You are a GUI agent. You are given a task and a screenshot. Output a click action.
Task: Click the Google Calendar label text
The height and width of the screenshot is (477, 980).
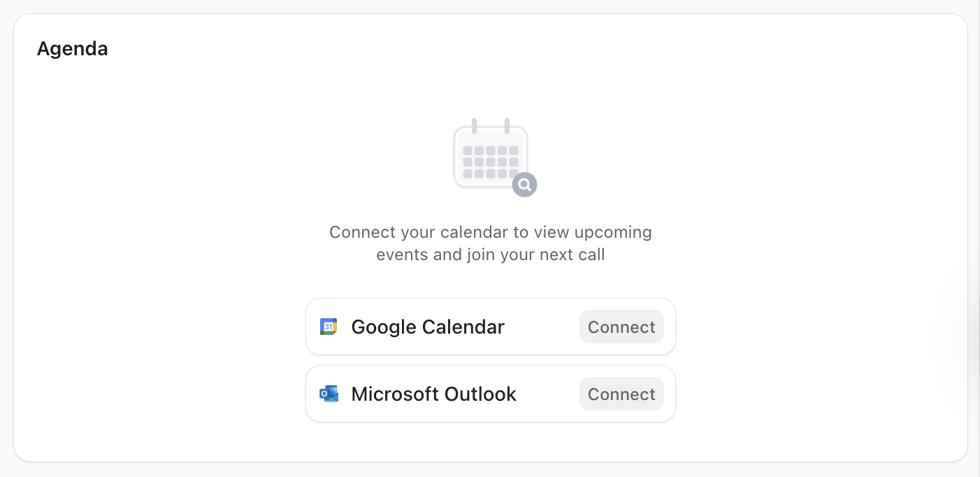(427, 326)
